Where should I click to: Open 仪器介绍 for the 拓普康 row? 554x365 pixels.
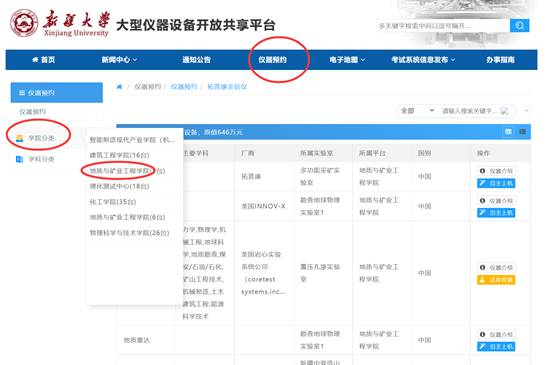496,171
